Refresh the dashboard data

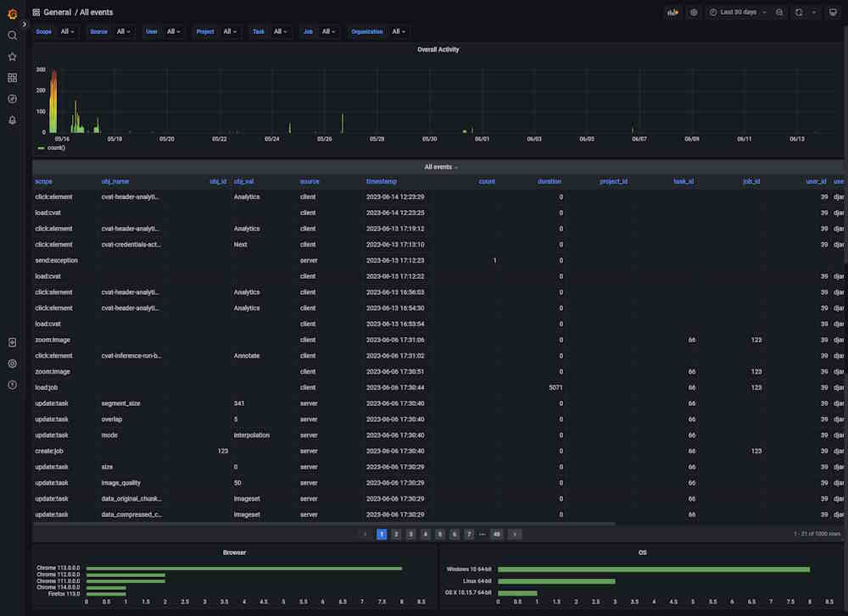point(797,12)
